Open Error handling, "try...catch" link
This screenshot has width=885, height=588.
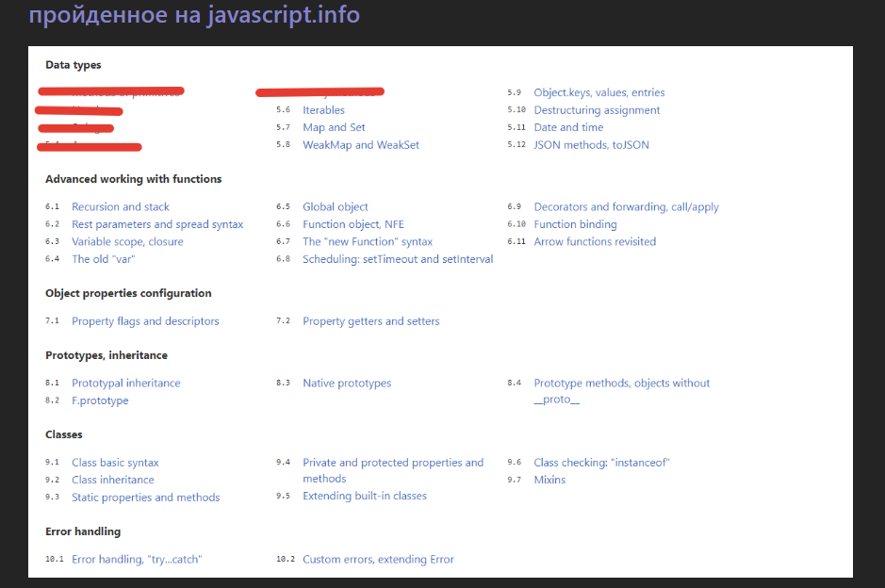[137, 560]
